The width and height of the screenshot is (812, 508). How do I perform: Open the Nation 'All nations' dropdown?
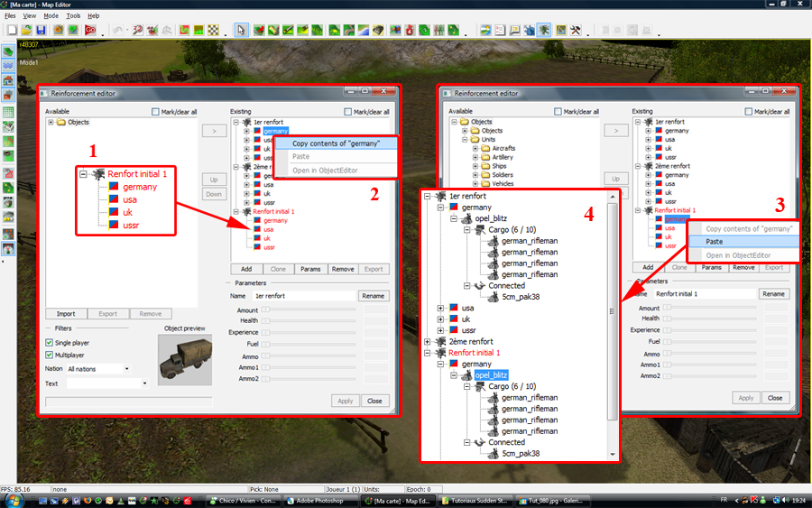coord(127,369)
